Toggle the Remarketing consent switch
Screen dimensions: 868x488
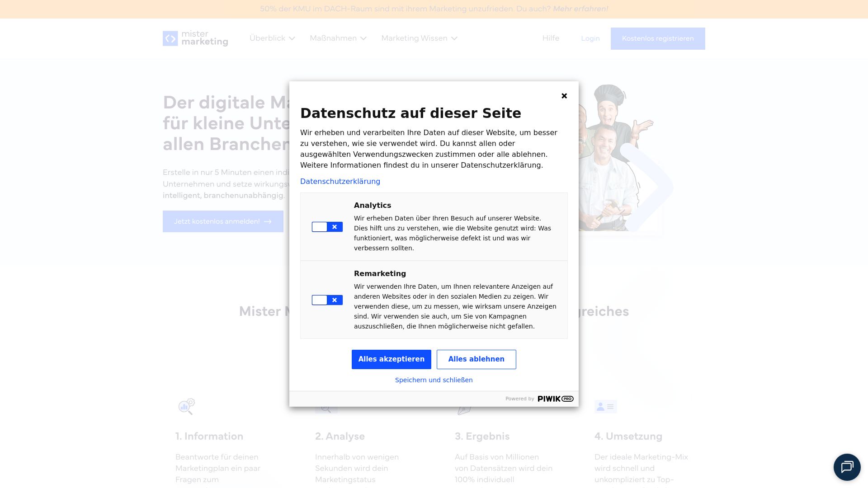click(327, 300)
